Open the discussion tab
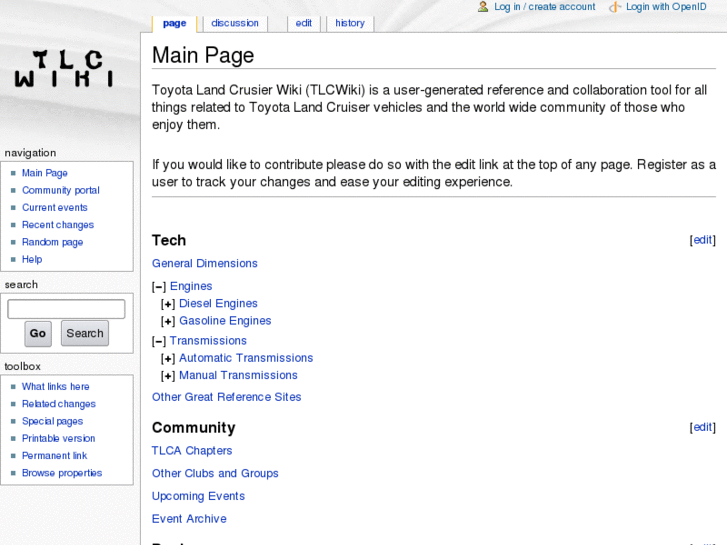This screenshot has height=545, width=727. pyautogui.click(x=235, y=24)
